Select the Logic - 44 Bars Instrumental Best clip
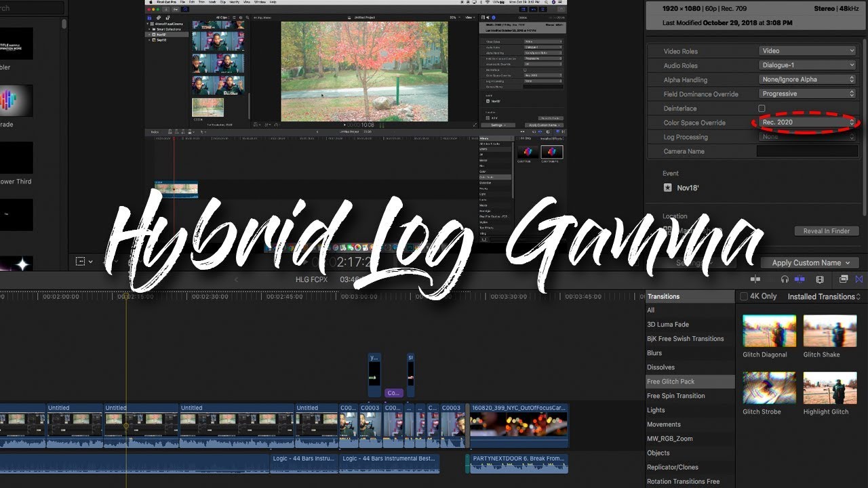 pos(389,464)
